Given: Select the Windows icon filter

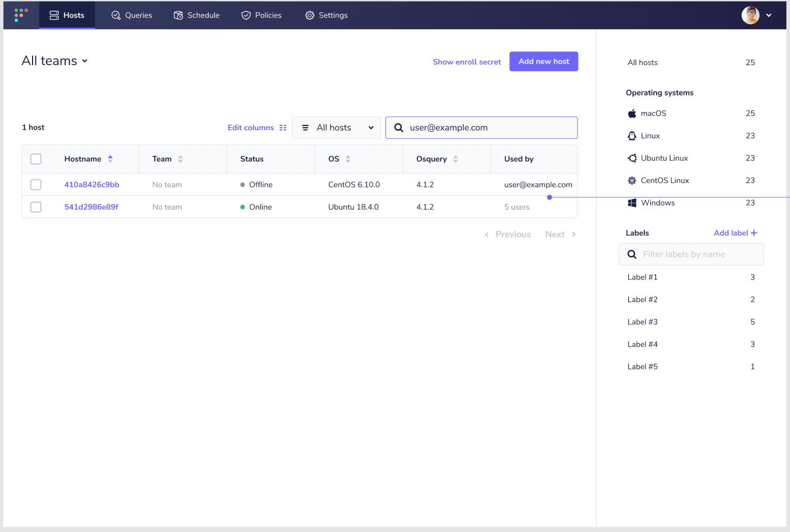Looking at the screenshot, I should pyautogui.click(x=632, y=203).
